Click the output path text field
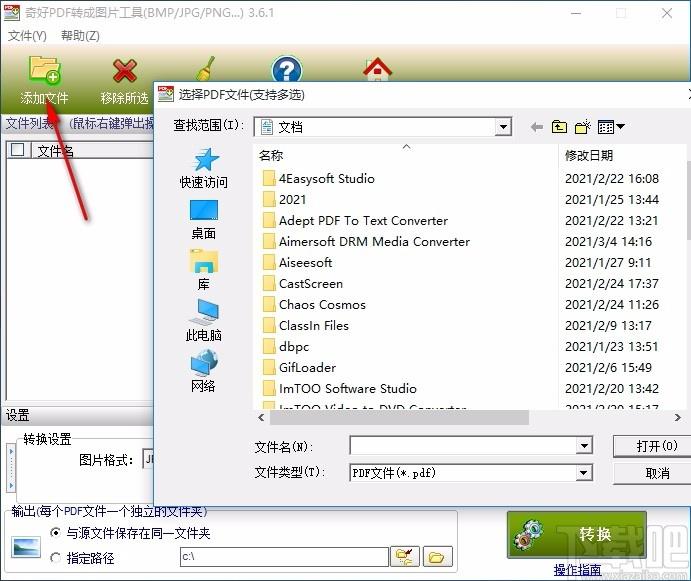This screenshot has width=691, height=581. [284, 557]
